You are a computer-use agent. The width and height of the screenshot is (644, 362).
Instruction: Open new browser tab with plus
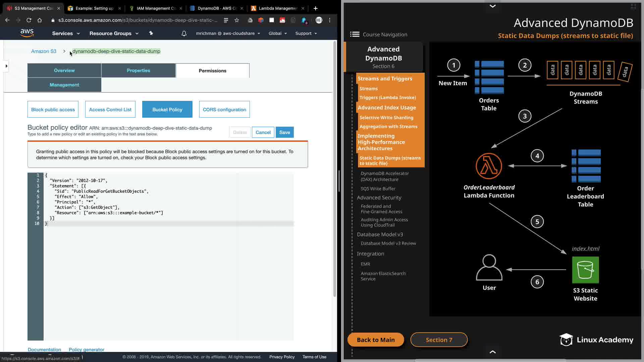[x=315, y=8]
